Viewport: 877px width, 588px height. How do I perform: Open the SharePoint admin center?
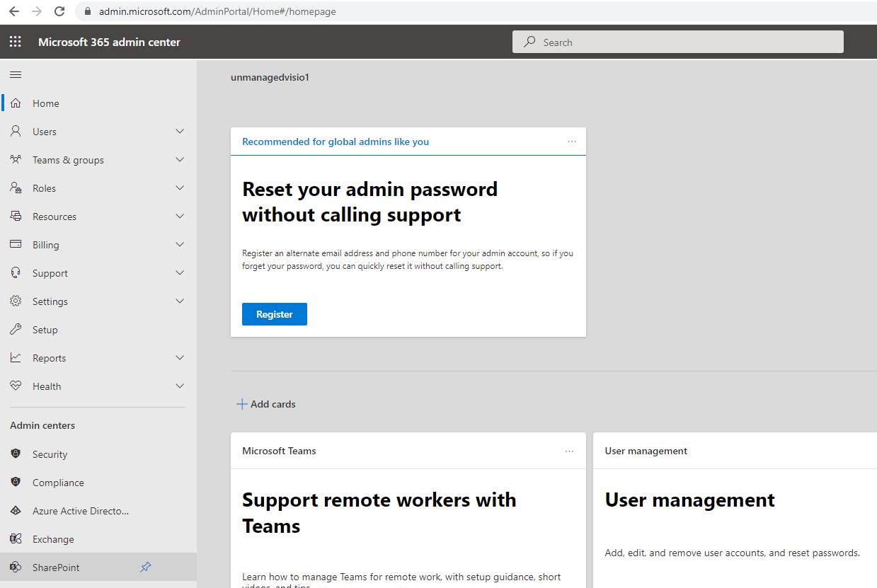98,567
